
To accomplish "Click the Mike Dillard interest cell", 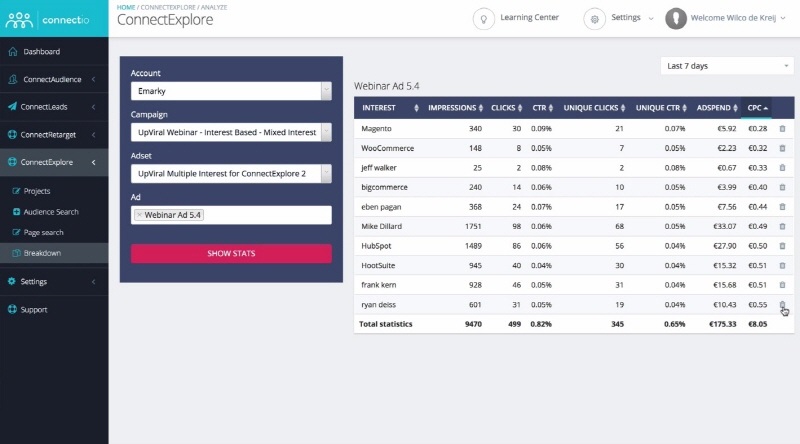I will click(x=382, y=226).
